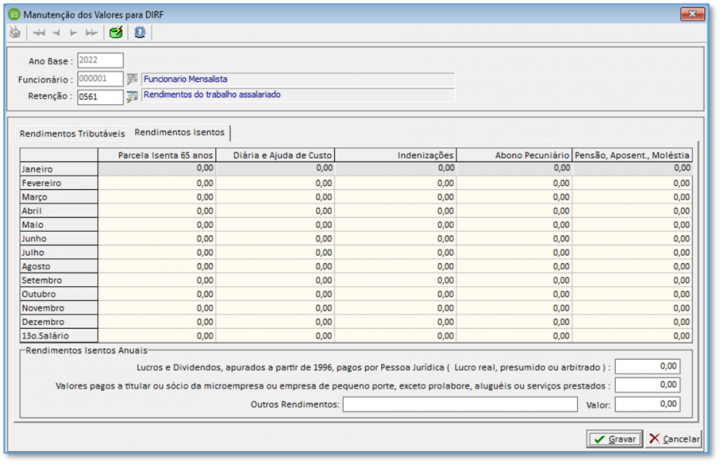Select Janeiro cell under Parcela Isenta 65 anos
This screenshot has height=464, width=720.
pos(157,169)
